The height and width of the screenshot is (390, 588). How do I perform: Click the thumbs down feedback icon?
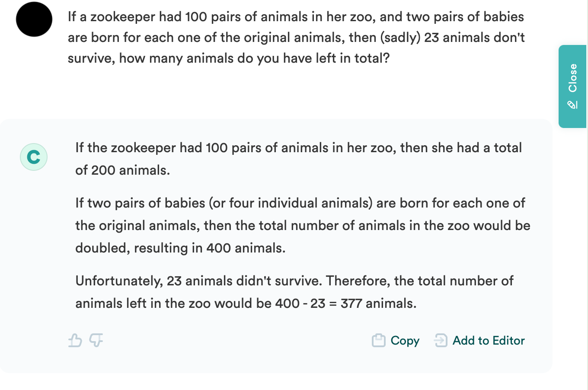pyautogui.click(x=96, y=340)
